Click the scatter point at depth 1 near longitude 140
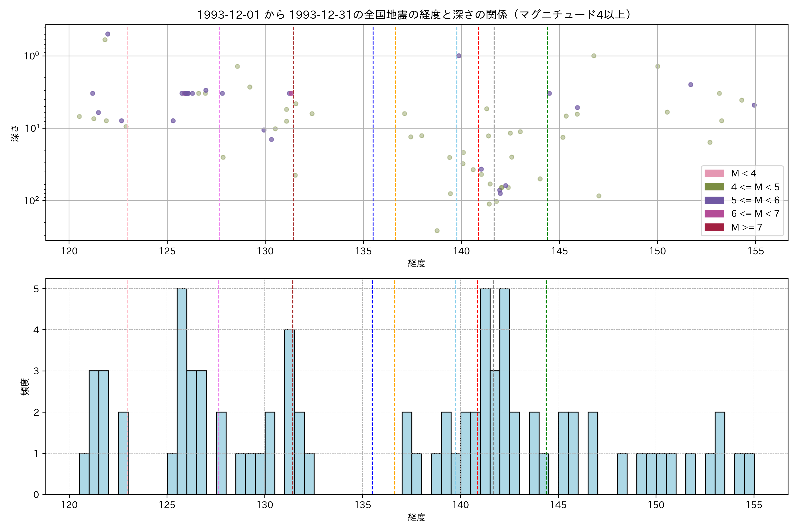 (459, 56)
